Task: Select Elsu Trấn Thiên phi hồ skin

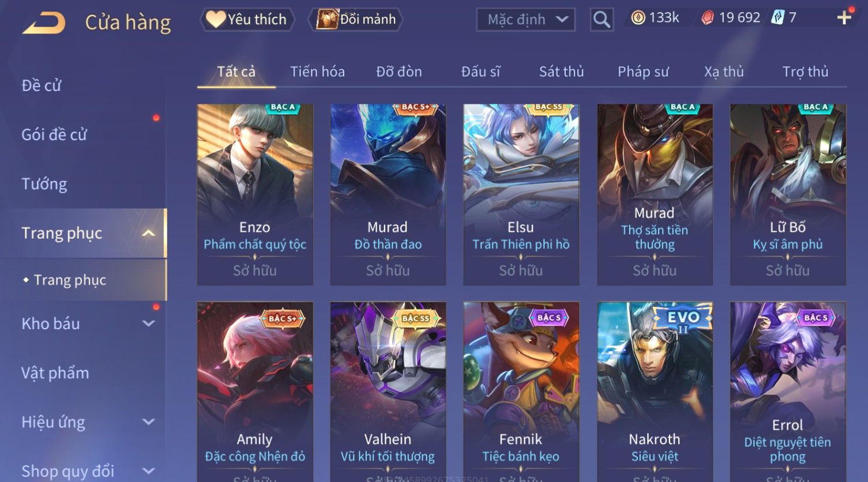Action: point(521,194)
